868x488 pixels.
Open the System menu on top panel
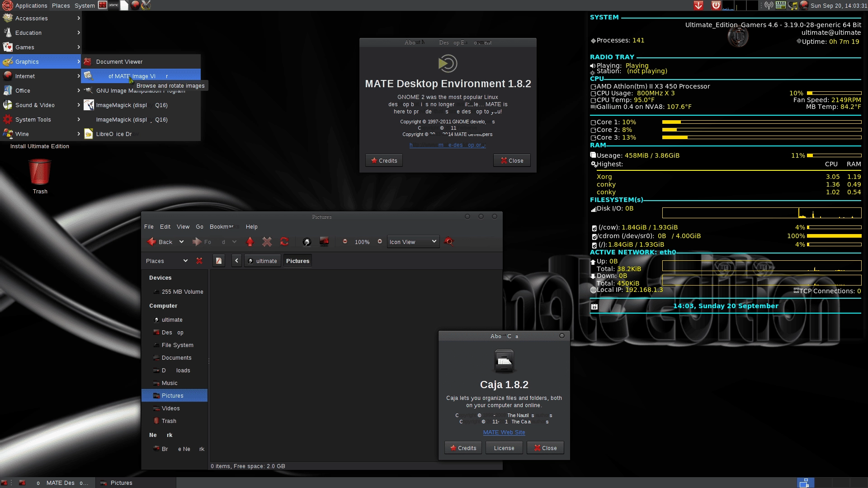click(85, 5)
